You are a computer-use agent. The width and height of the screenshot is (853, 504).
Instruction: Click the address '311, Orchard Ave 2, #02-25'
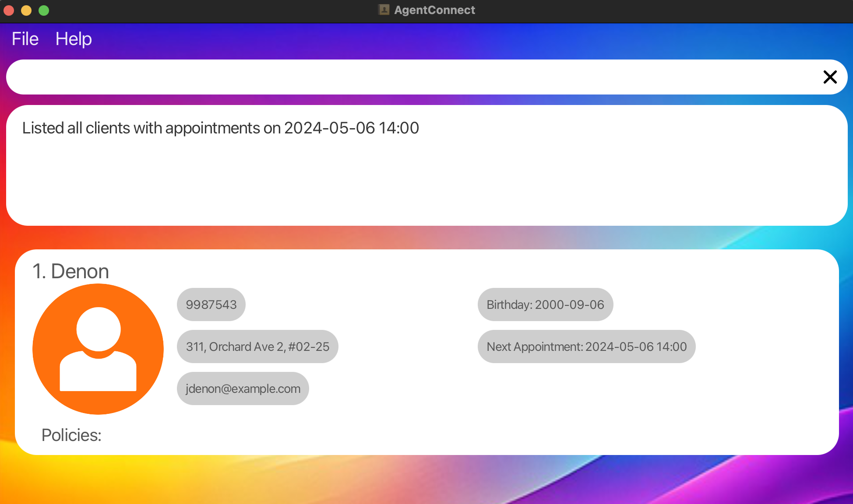[257, 346]
